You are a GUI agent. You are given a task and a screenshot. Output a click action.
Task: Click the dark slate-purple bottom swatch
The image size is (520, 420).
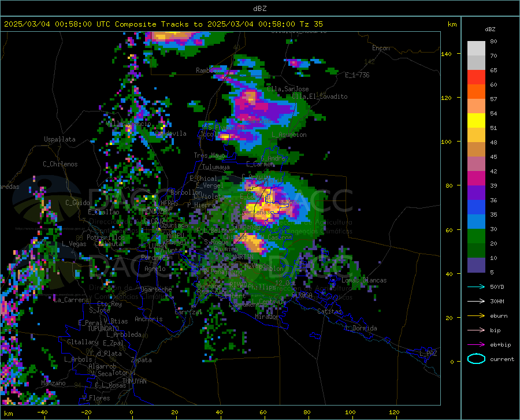pos(476,265)
